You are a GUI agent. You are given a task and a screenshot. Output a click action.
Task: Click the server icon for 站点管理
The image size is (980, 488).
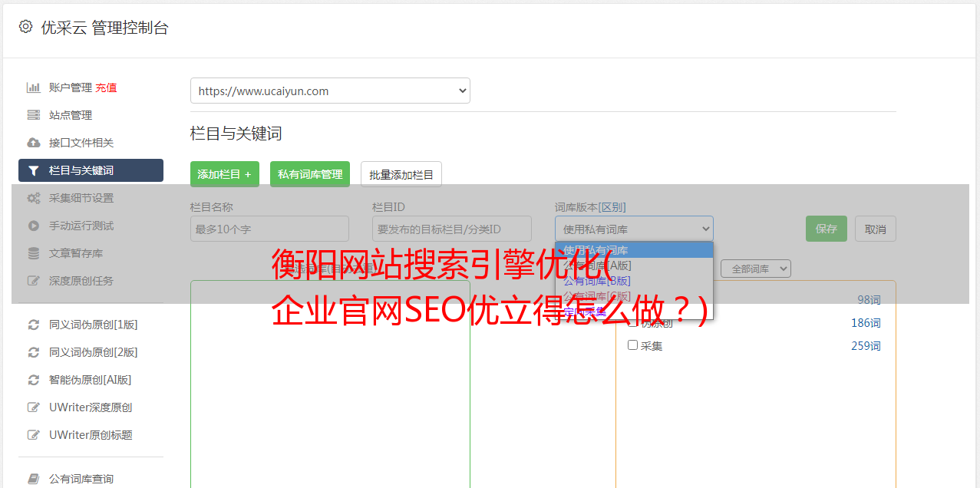click(33, 115)
